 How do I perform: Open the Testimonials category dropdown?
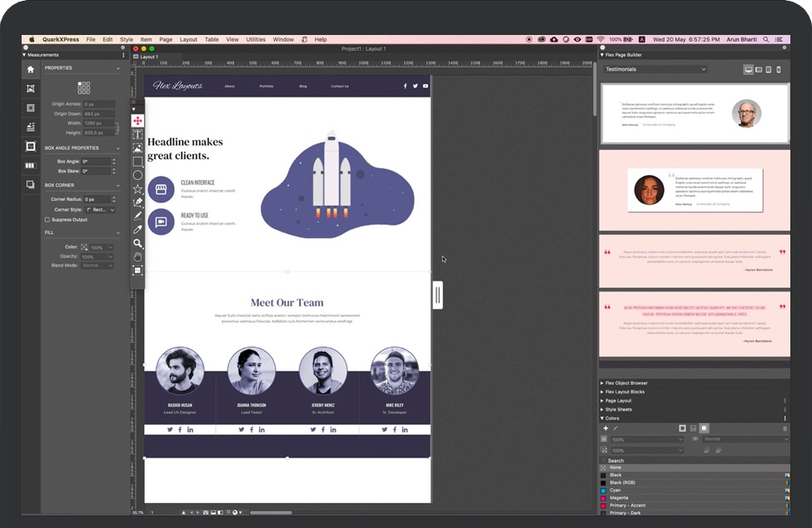pyautogui.click(x=655, y=69)
